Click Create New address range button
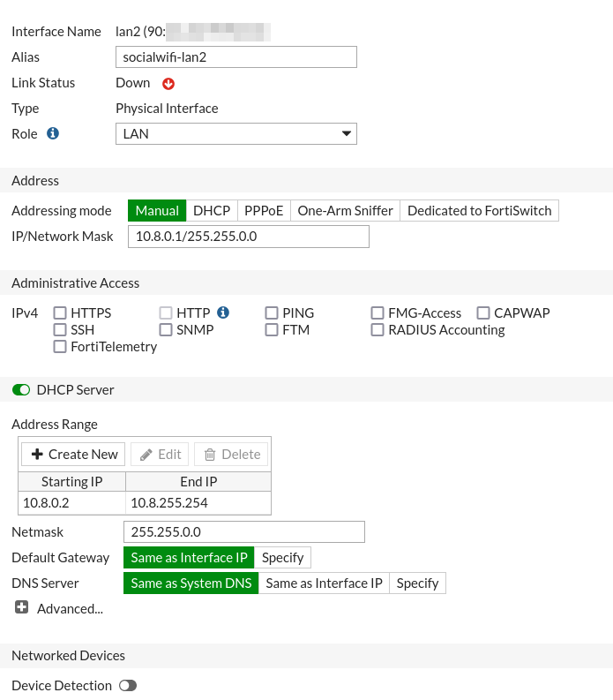The height and width of the screenshot is (700, 613). coord(73,455)
